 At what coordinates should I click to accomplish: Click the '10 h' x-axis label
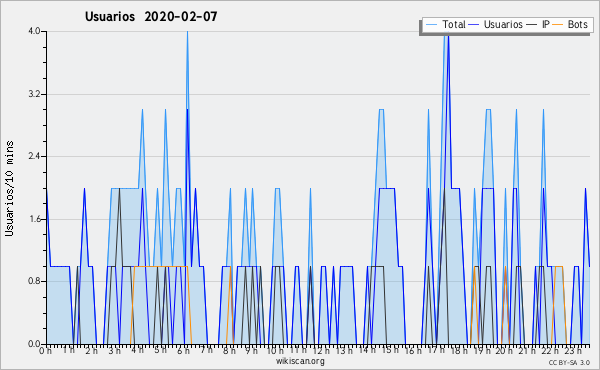[275, 351]
